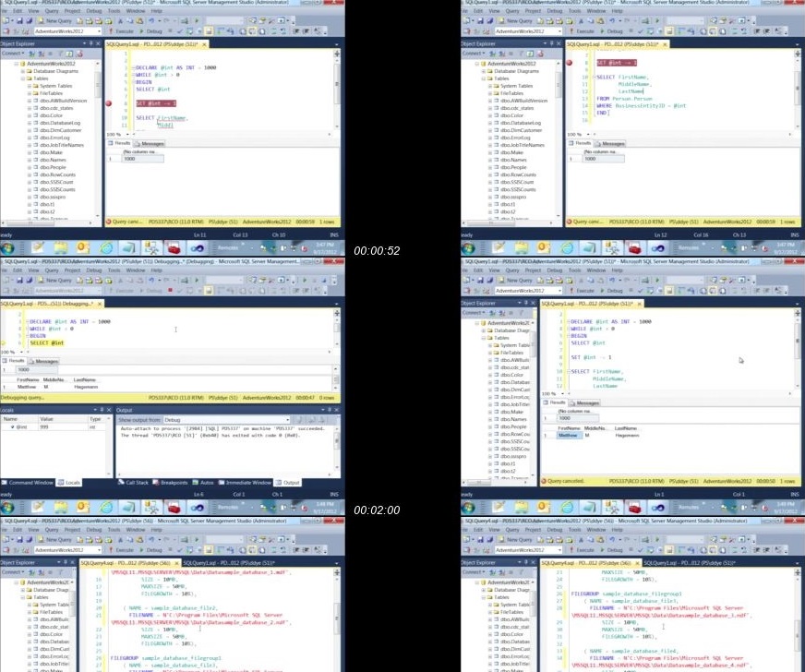Toggle auto-hide pin on the Locals panel
Screen dimensions: 805x672
102,410
